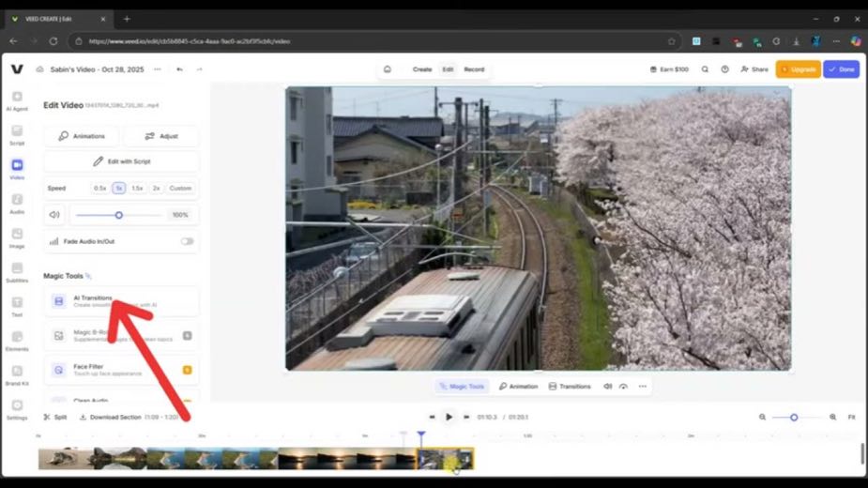Switch to the Edit tab
868x488 pixels.
click(448, 69)
